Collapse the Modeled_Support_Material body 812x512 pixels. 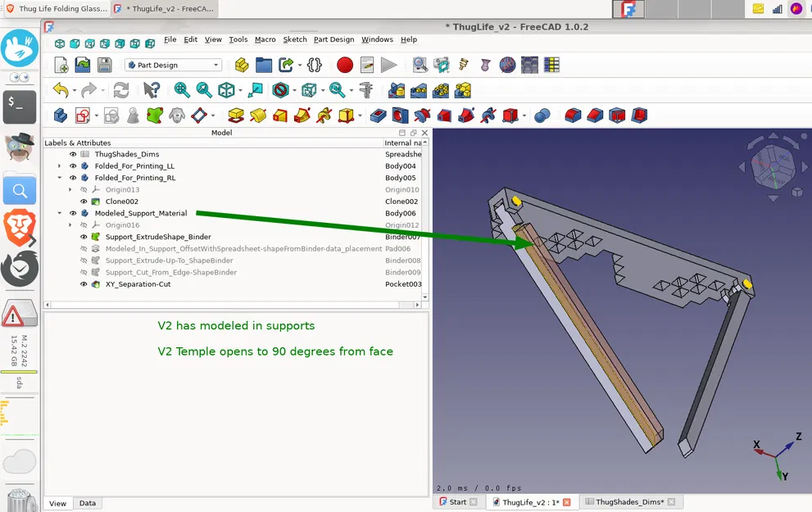coord(58,213)
